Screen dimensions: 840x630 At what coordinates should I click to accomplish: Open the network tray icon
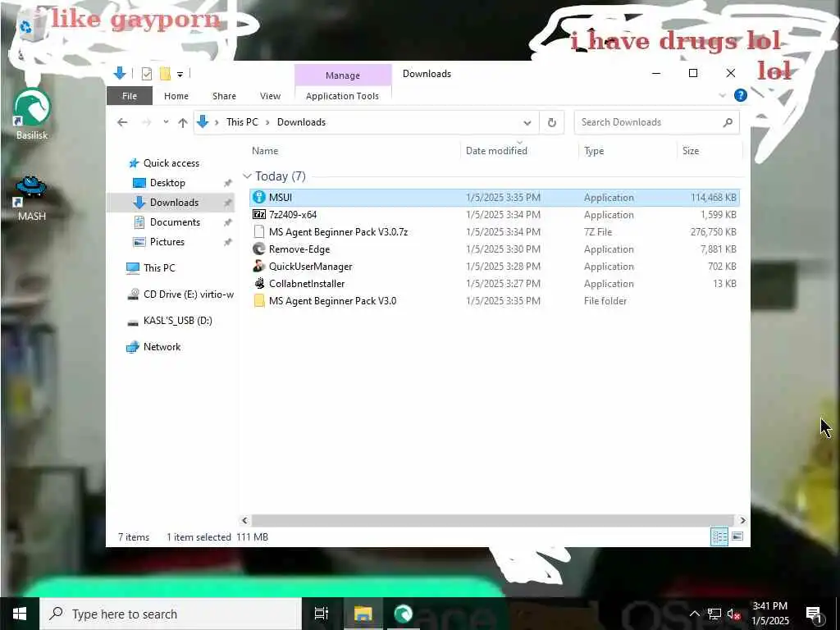[714, 614]
